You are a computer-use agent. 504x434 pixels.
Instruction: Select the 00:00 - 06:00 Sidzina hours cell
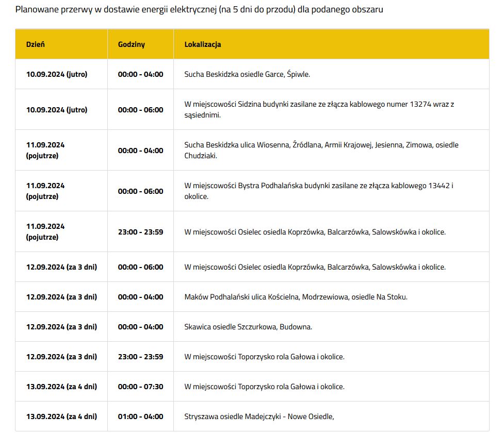click(x=140, y=110)
